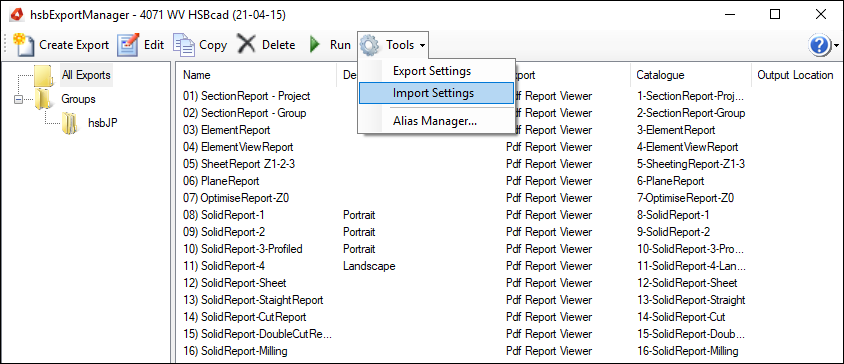This screenshot has height=364, width=844.
Task: Collapse the Groups tree node
Action: (x=18, y=100)
